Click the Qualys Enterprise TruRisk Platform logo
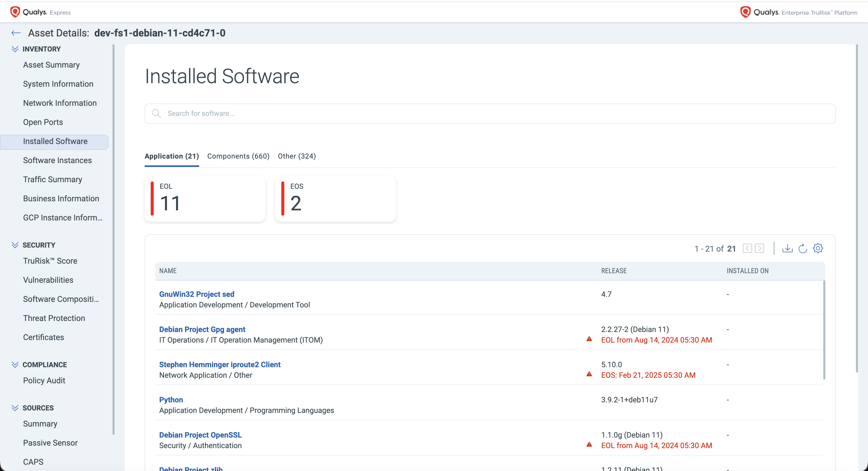Image resolution: width=868 pixels, height=471 pixels. [799, 12]
